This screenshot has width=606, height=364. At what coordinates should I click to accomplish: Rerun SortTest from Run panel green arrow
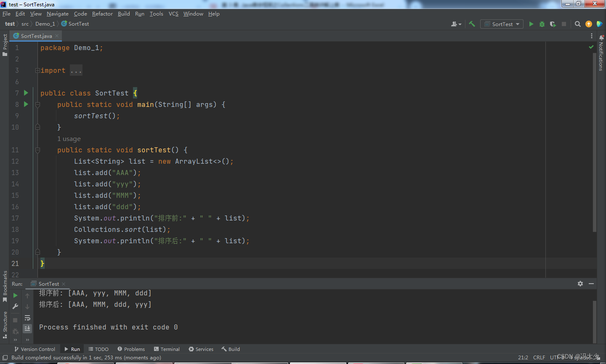coord(16,295)
